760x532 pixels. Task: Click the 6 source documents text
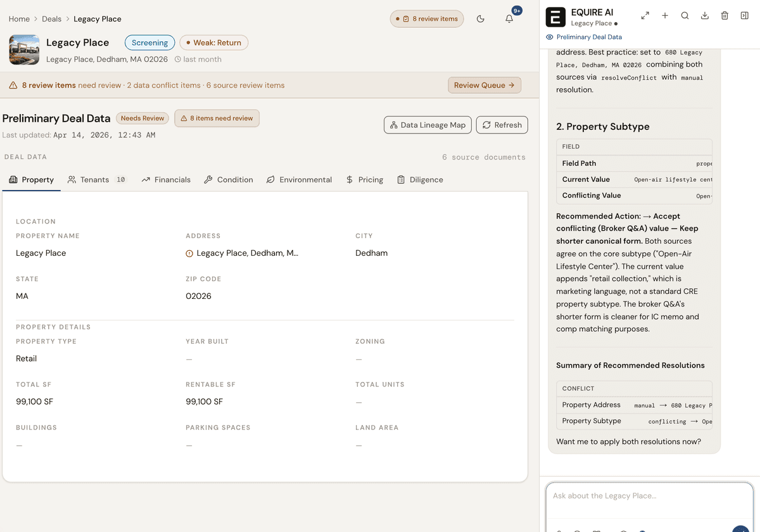click(x=484, y=157)
